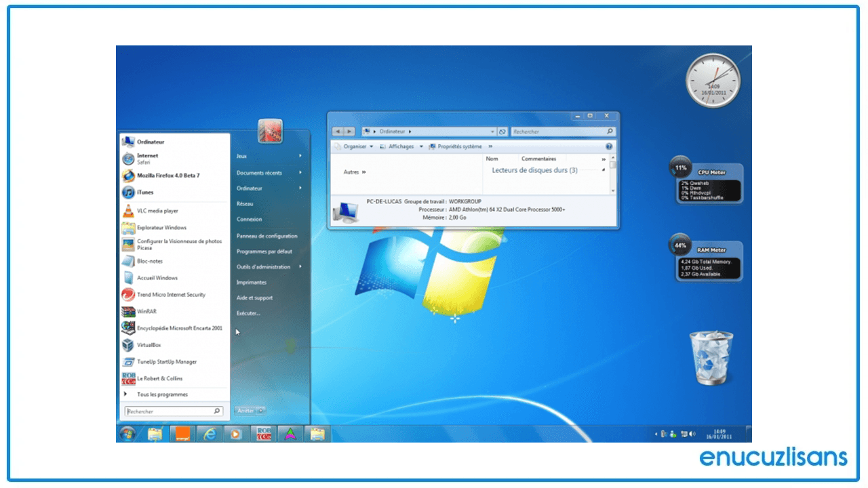Click the refresh button beside the address bar
Screen dimensions: 868x488
click(x=502, y=131)
